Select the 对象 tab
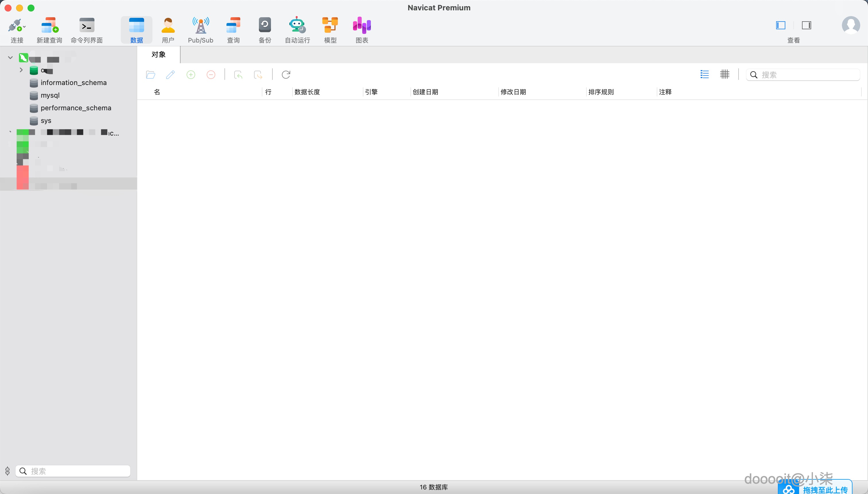 [x=159, y=55]
